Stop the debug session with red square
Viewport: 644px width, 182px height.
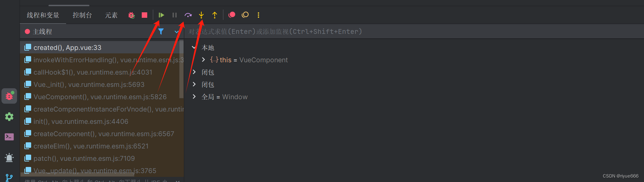[x=144, y=15]
